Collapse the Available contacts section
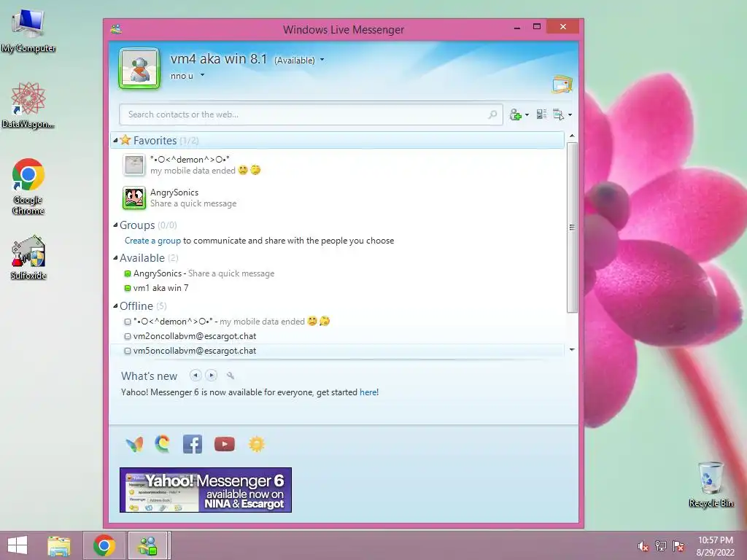The image size is (747, 560). (x=115, y=257)
